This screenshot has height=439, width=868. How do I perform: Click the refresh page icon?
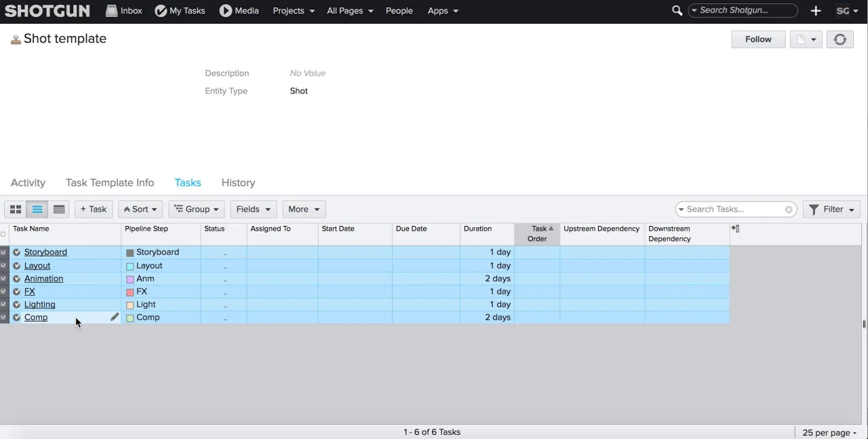[x=840, y=39]
